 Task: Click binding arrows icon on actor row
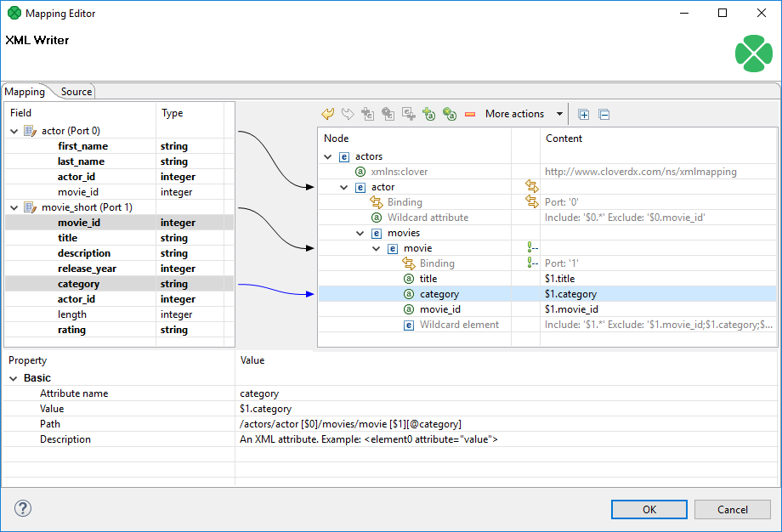pos(532,187)
